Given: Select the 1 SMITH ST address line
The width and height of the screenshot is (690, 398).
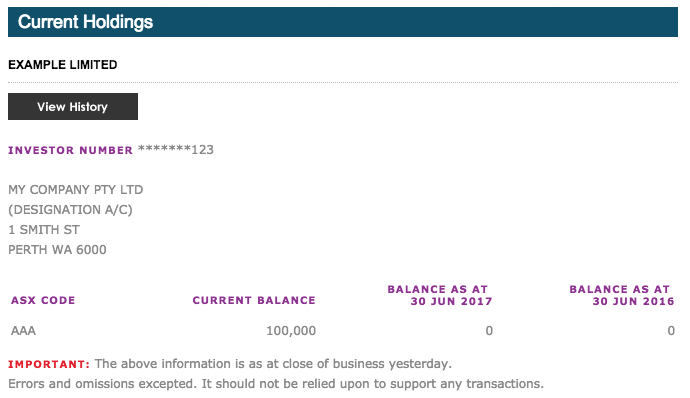Looking at the screenshot, I should 44,230.
